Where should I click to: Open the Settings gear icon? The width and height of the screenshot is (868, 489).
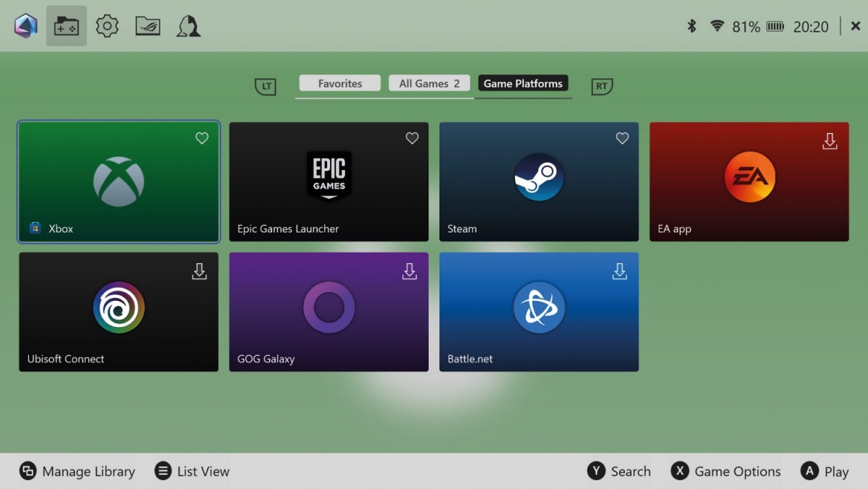(x=107, y=26)
